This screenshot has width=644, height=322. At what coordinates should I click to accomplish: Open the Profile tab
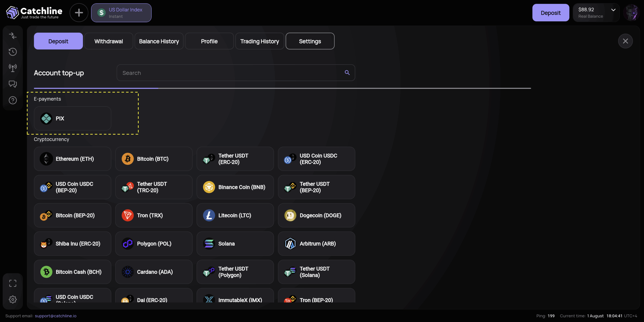209,41
